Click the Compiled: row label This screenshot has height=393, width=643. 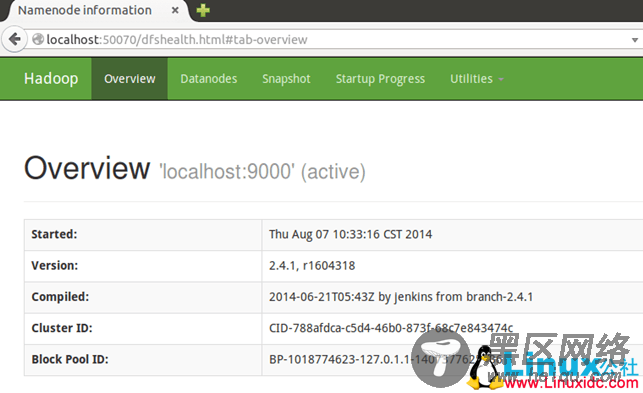tap(60, 297)
